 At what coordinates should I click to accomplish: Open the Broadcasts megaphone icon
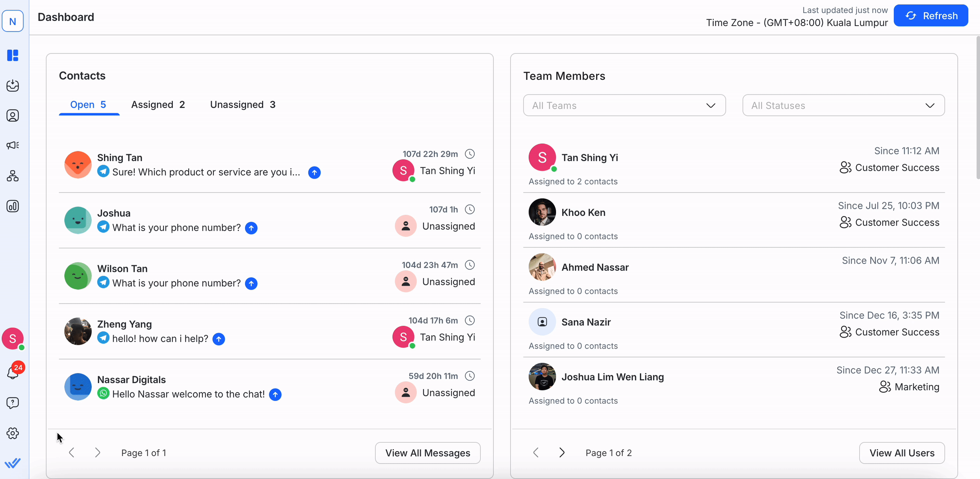click(x=13, y=145)
